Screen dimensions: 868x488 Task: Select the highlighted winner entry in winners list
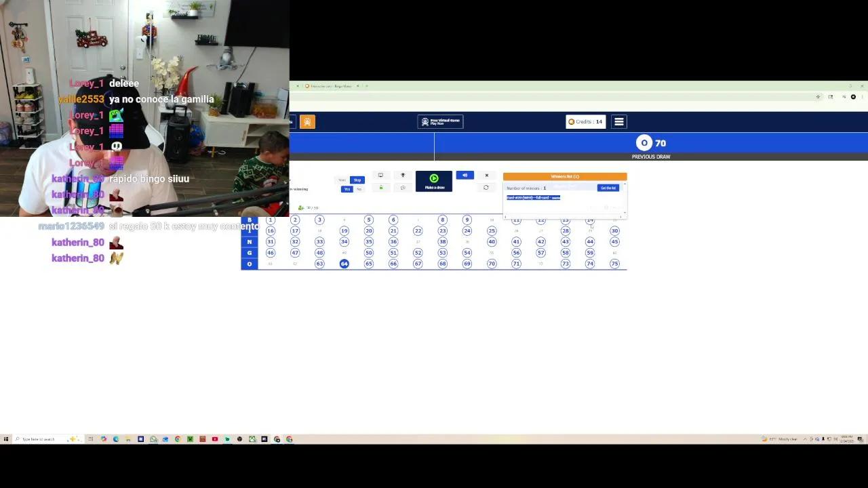click(x=534, y=198)
